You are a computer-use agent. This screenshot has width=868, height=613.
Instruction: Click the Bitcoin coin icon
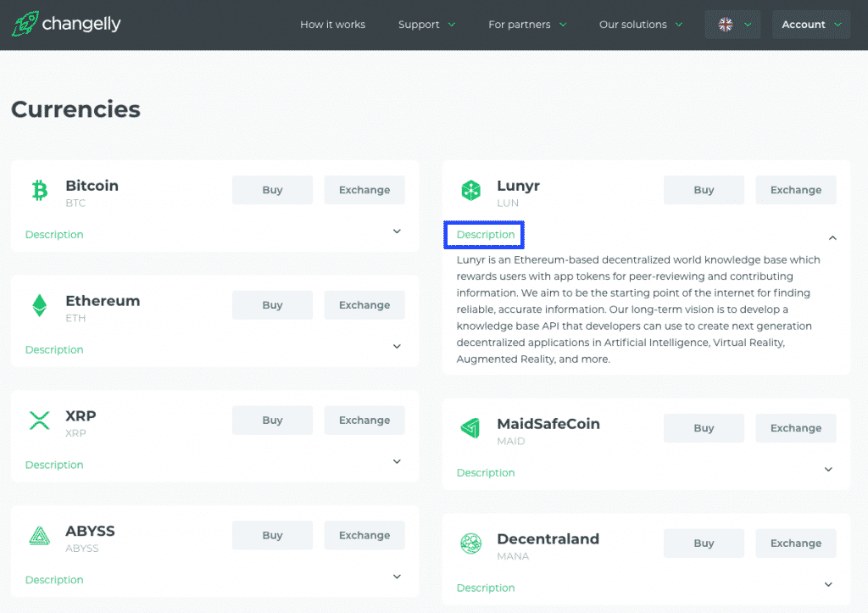(x=39, y=190)
